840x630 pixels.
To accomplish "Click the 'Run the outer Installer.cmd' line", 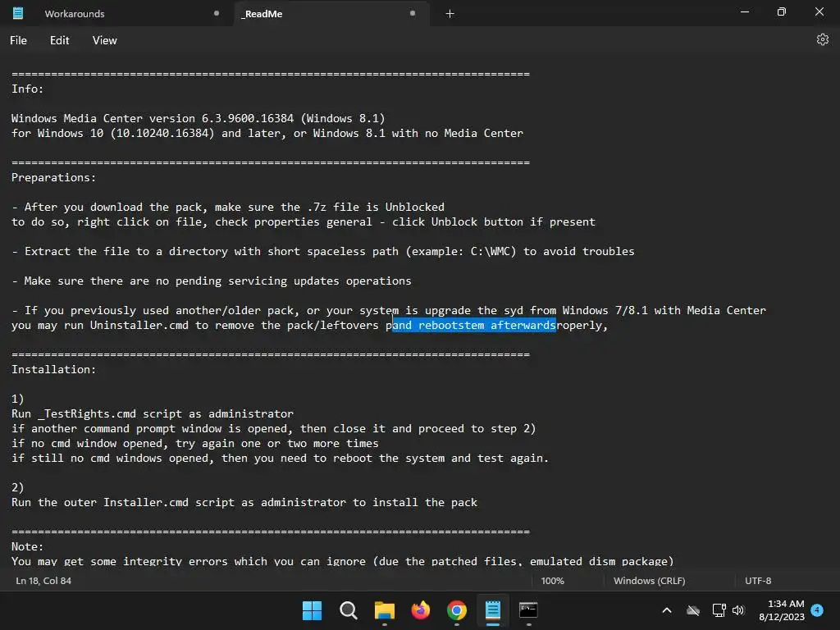I will [244, 503].
